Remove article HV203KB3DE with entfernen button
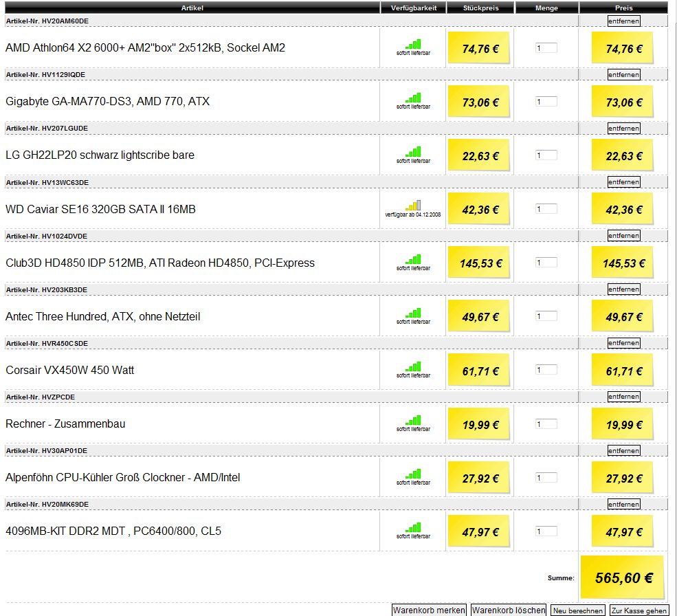The width and height of the screenshot is (677, 616). (623, 289)
